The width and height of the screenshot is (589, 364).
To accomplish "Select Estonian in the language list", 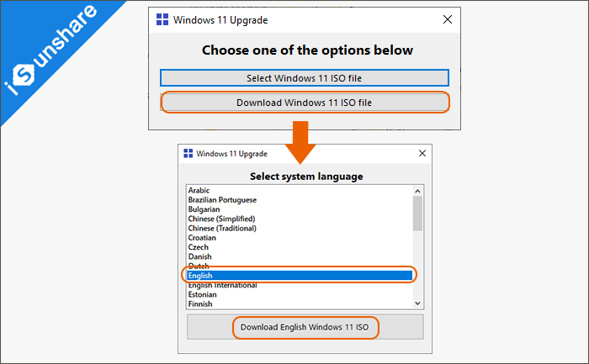I will tap(300, 294).
